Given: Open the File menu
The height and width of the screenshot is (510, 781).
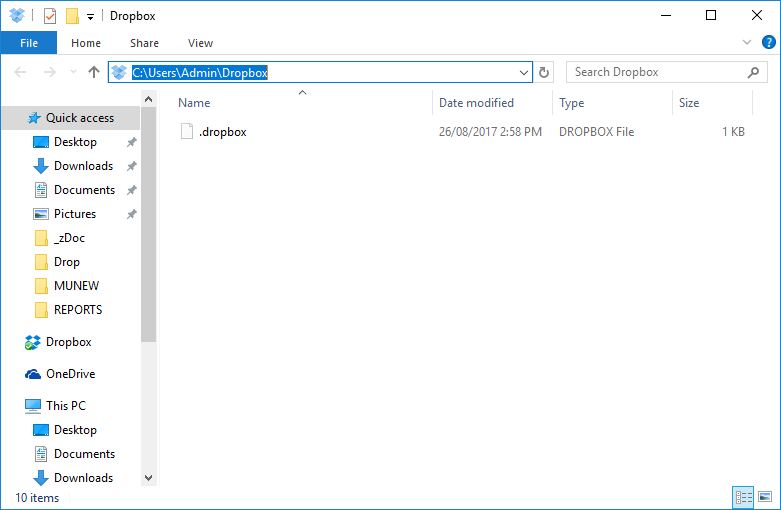Looking at the screenshot, I should pyautogui.click(x=29, y=43).
